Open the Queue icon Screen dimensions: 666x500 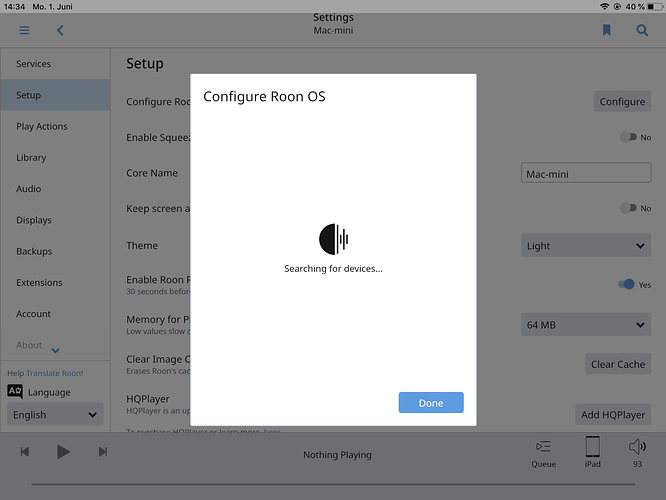click(543, 446)
